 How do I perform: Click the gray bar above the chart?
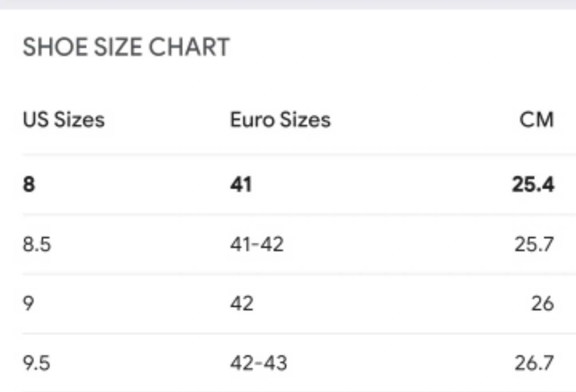pyautogui.click(x=288, y=4)
